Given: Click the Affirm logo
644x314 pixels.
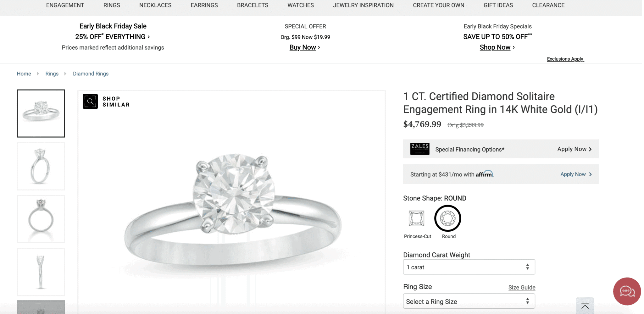Looking at the screenshot, I should click(x=484, y=174).
